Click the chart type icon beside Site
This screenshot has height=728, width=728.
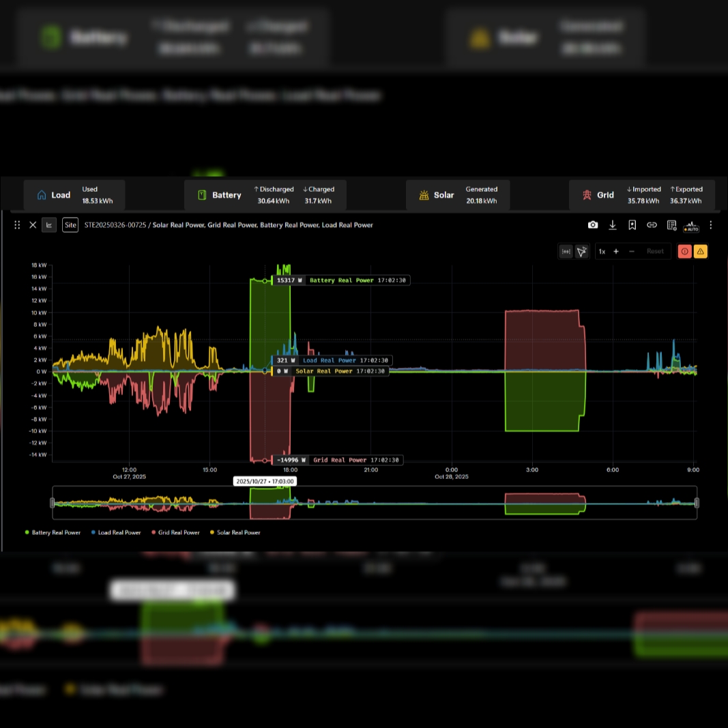click(x=49, y=225)
